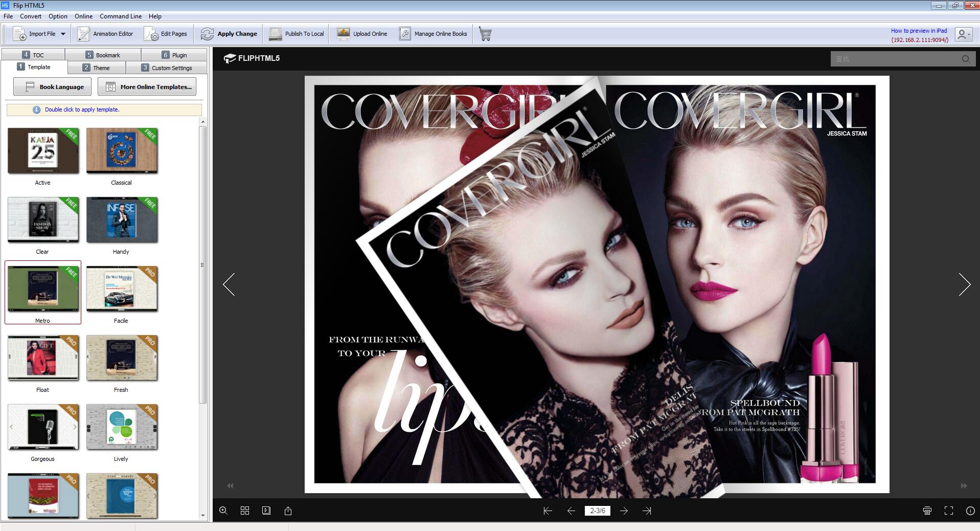Viewport: 980px width, 531px height.
Task: Open the thumbnails grid view
Action: pyautogui.click(x=244, y=511)
